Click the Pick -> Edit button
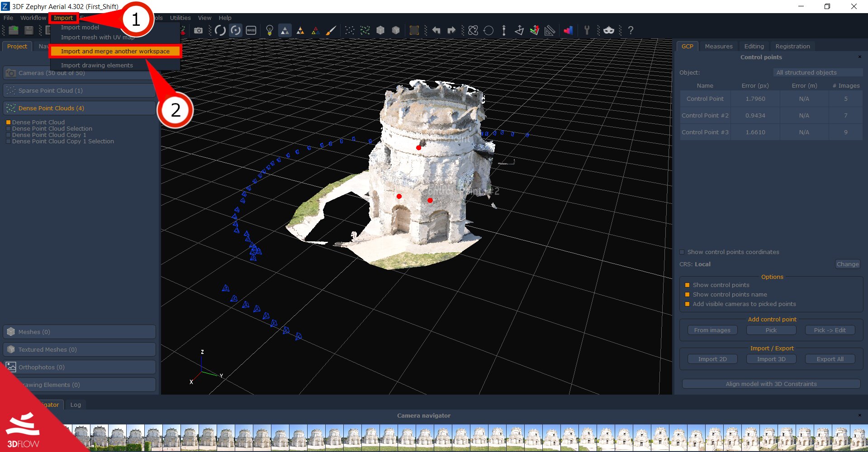Screen dimensions: 868x452 pos(830,330)
